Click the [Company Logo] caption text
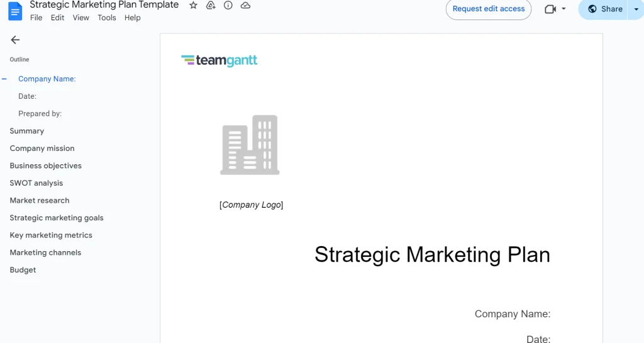This screenshot has height=343, width=644. [x=252, y=205]
